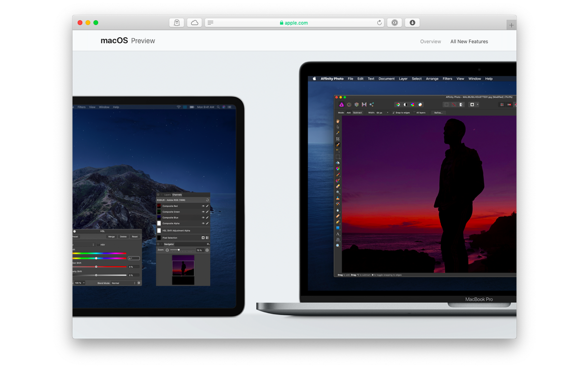The height and width of the screenshot is (368, 588).
Task: Switch to the Develop persona icon
Action: [x=356, y=105]
